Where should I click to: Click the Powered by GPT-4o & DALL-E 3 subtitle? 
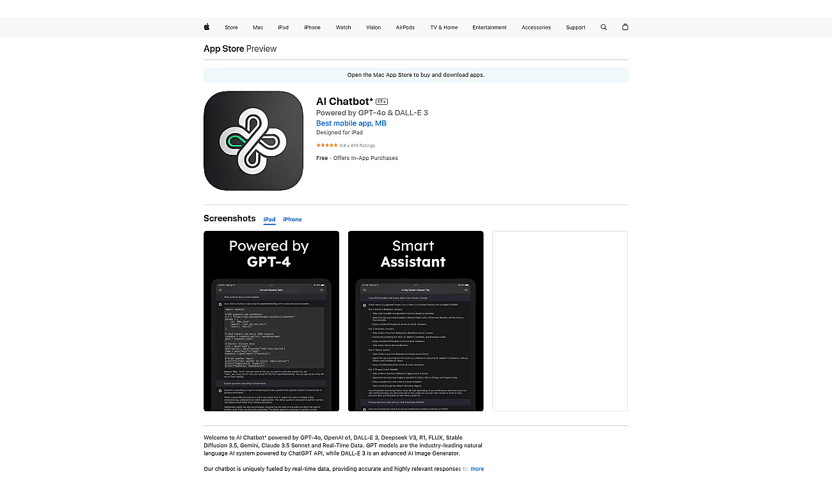[372, 113]
